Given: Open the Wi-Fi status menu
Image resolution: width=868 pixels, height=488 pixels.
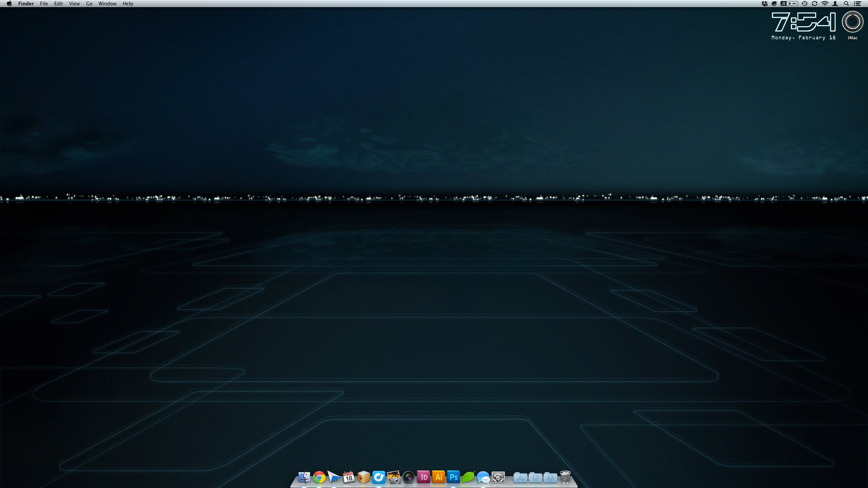Looking at the screenshot, I should (825, 4).
